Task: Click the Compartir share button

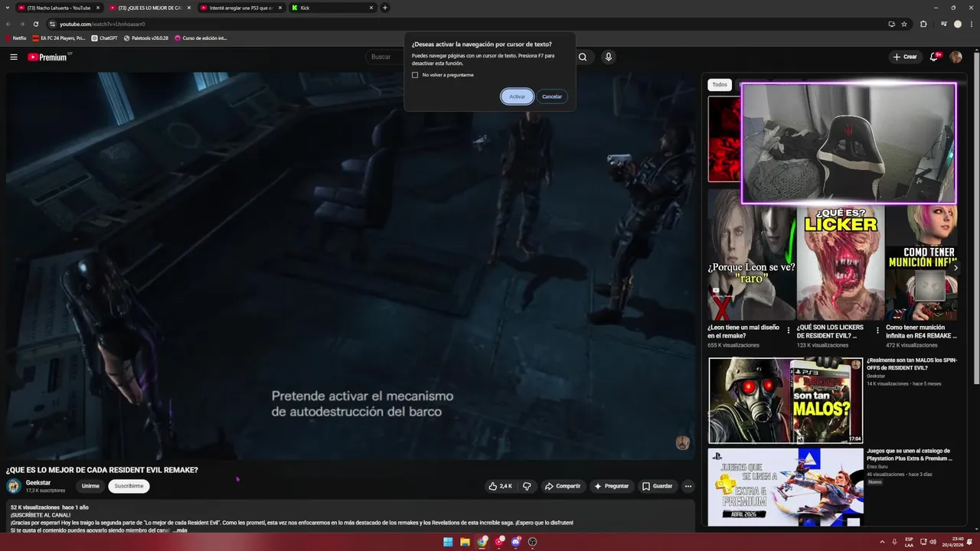Action: point(562,486)
